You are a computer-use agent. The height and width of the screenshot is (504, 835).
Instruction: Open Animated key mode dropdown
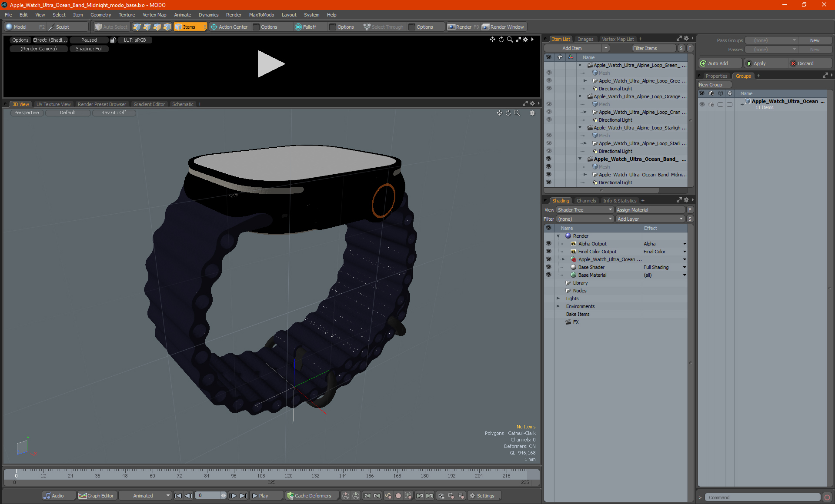point(145,496)
